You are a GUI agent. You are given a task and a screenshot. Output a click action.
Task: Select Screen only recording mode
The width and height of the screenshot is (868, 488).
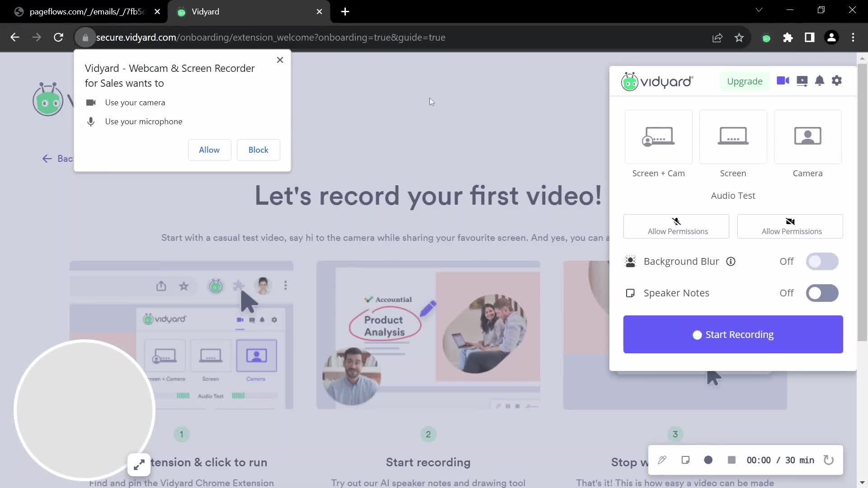pyautogui.click(x=733, y=137)
